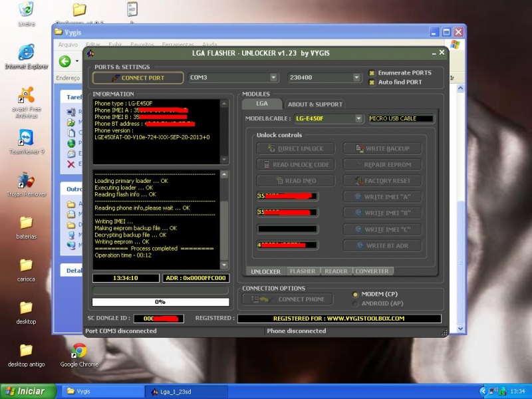This screenshot has width=532, height=399.
Task: Click the MICRO USB CABLE field
Action: pyautogui.click(x=401, y=118)
